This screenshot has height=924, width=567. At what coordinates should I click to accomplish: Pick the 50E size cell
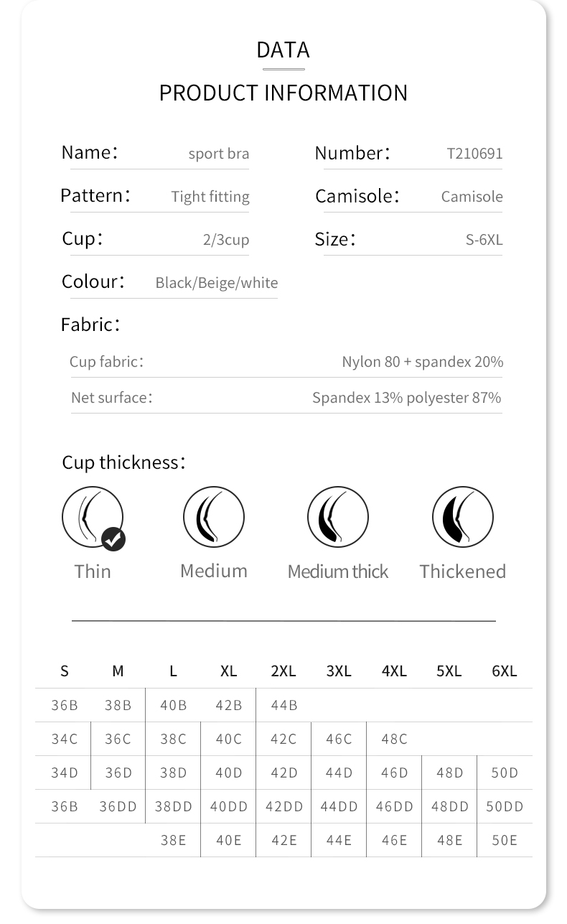(505, 840)
